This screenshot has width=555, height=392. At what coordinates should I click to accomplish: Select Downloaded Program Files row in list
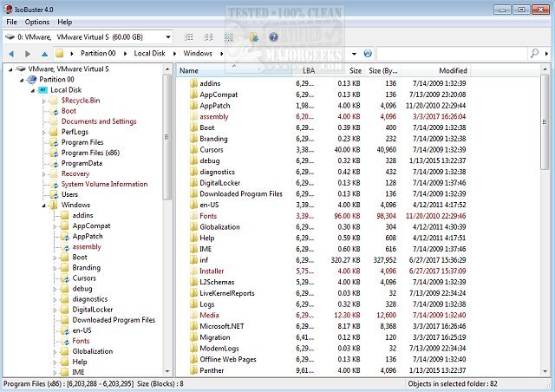[x=323, y=194]
